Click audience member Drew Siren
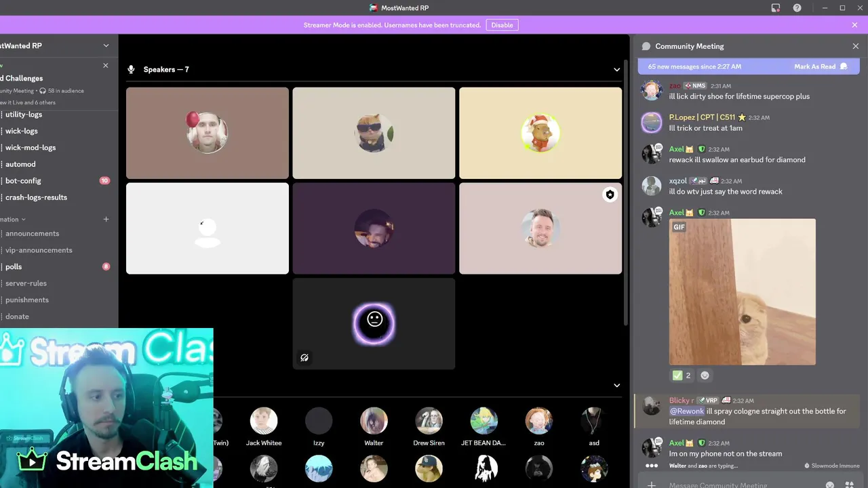The width and height of the screenshot is (868, 488). click(429, 427)
